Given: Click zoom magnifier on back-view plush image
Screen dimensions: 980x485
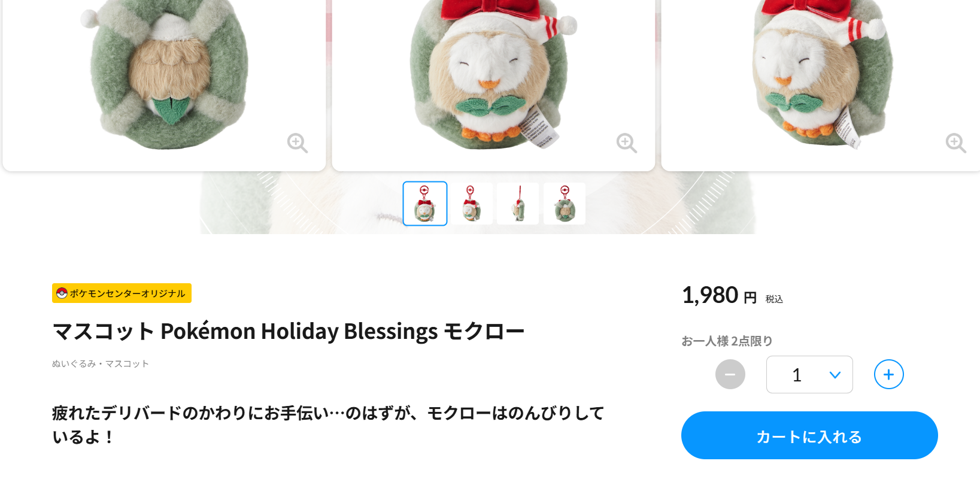Looking at the screenshot, I should pyautogui.click(x=298, y=143).
